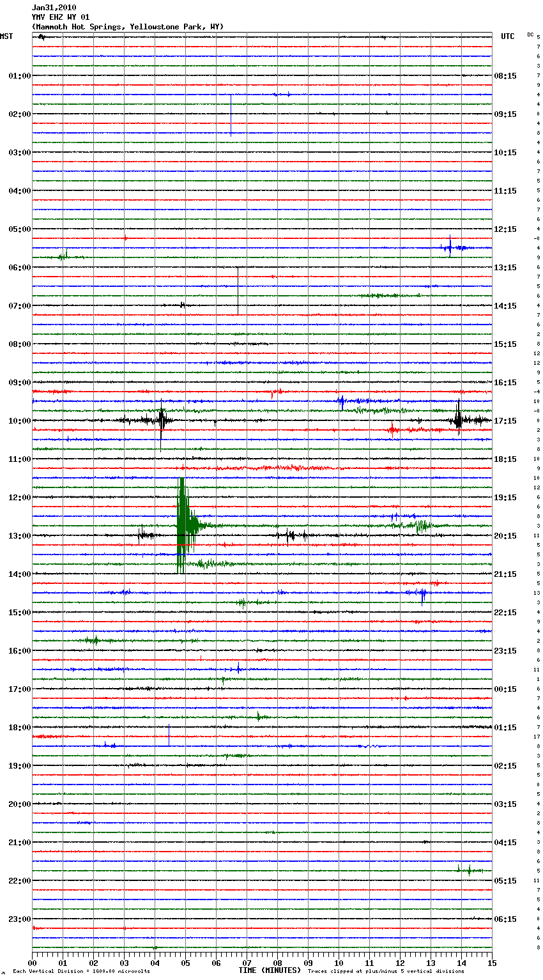Viewport: 543px width, 980px height.
Task: Select the 12:00 MST time label
Action: [20, 498]
